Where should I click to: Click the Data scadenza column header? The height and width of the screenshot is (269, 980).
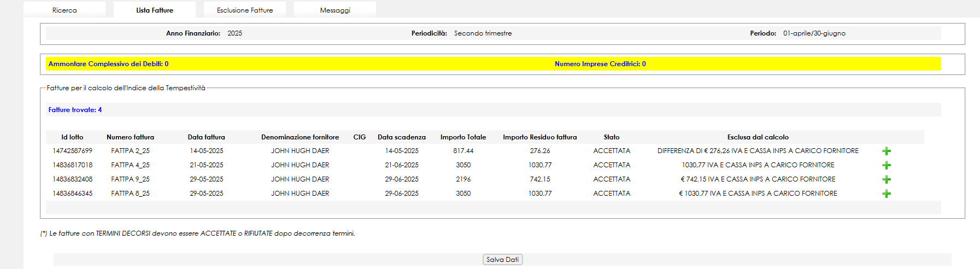point(402,137)
